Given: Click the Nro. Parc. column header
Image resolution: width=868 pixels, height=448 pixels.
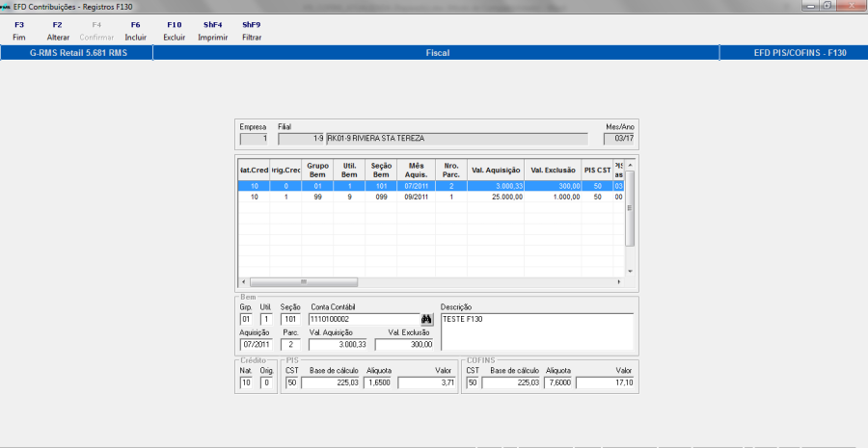Looking at the screenshot, I should [x=451, y=171].
